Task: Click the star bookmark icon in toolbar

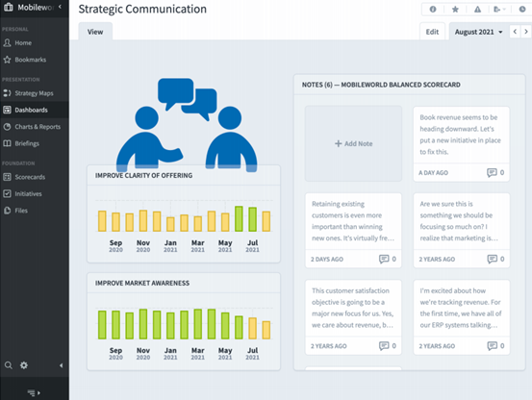Action: [455, 10]
